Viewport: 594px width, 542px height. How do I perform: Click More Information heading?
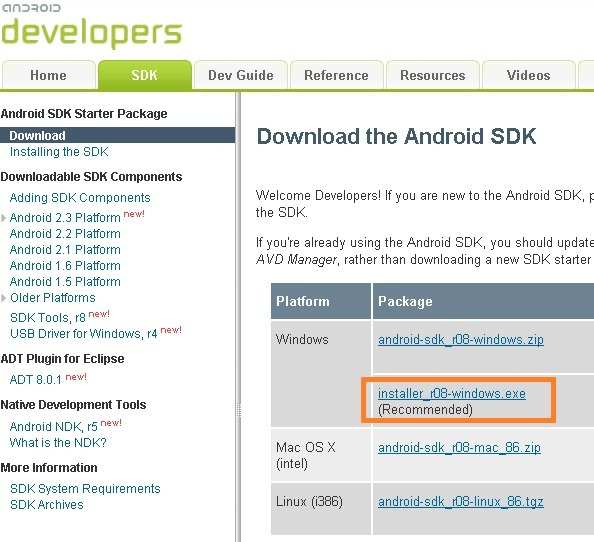(49, 467)
